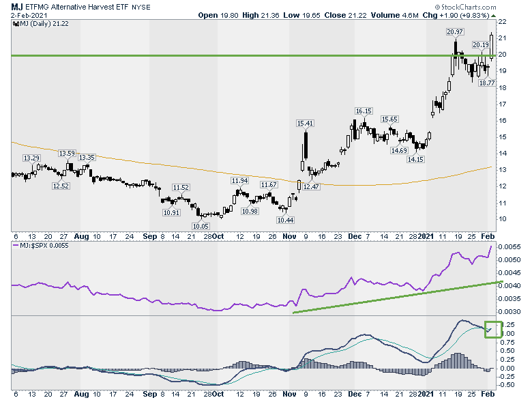The height and width of the screenshot is (400, 532).
Task: Click the 20.19 price label
Action: pyautogui.click(x=481, y=45)
